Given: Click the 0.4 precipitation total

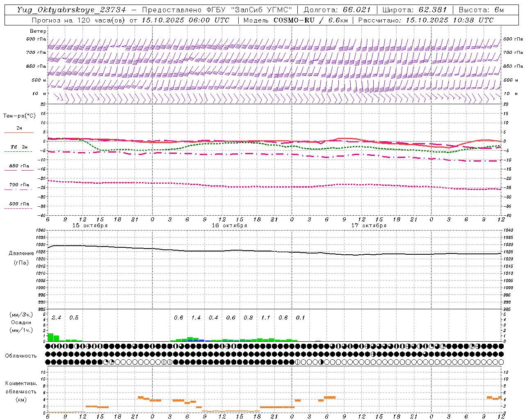Looking at the screenshot, I should click(x=213, y=318).
